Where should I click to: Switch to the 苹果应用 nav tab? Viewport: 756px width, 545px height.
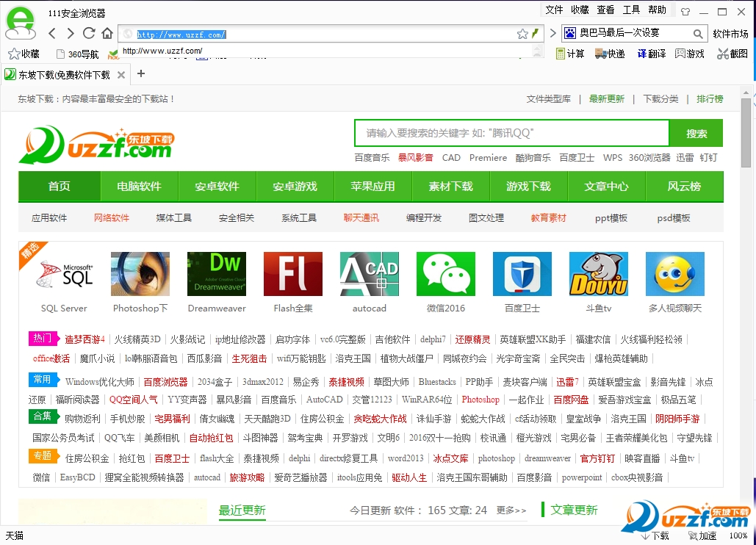click(x=372, y=187)
